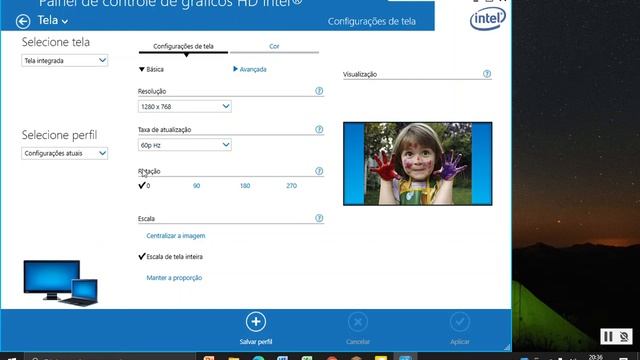The width and height of the screenshot is (640, 360).
Task: Click the monitor and laptop illustration
Action: tap(60, 283)
